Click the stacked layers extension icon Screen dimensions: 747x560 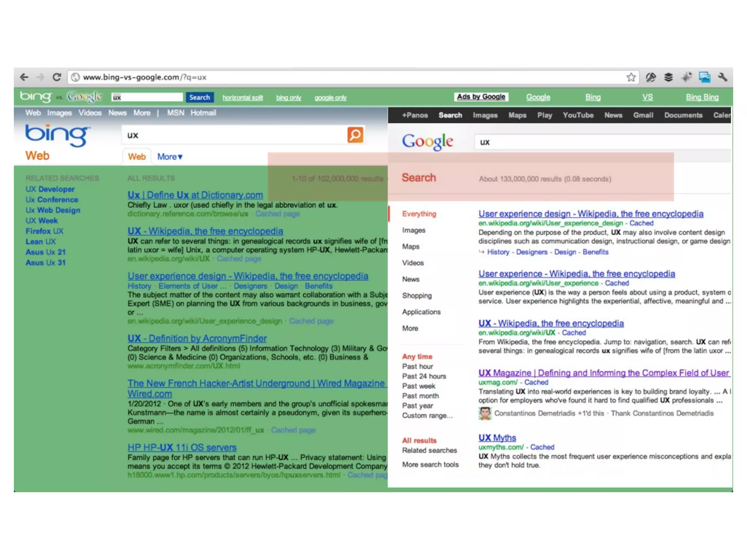tap(668, 77)
